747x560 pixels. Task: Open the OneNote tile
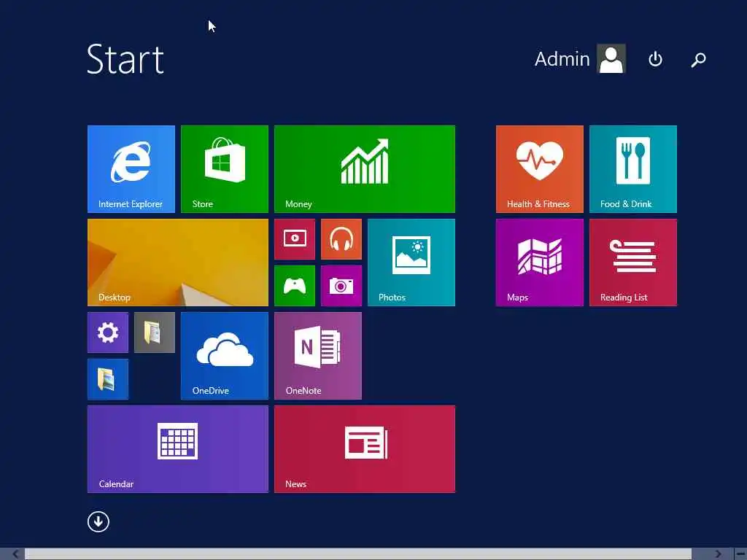coord(318,356)
